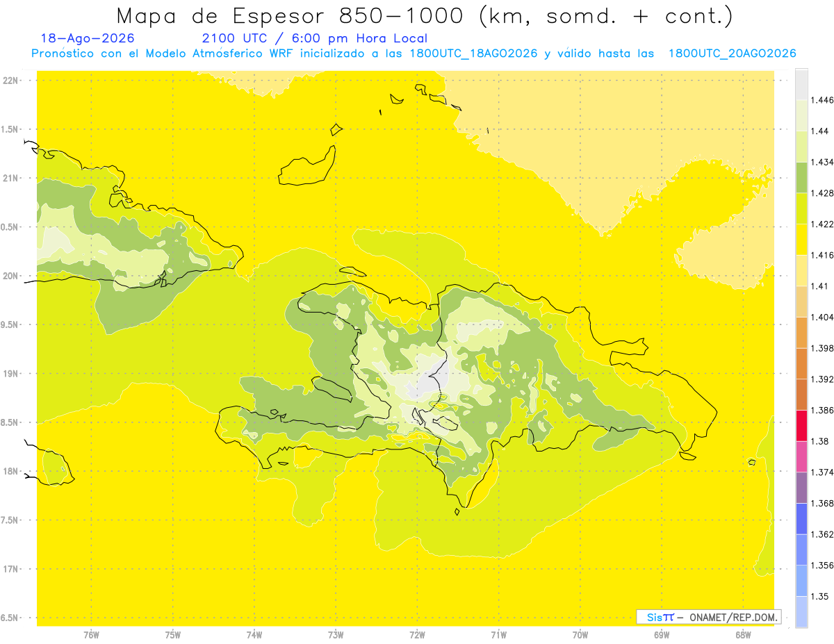Click the legend value '1.416'
The width and height of the screenshot is (834, 644).
[821, 255]
